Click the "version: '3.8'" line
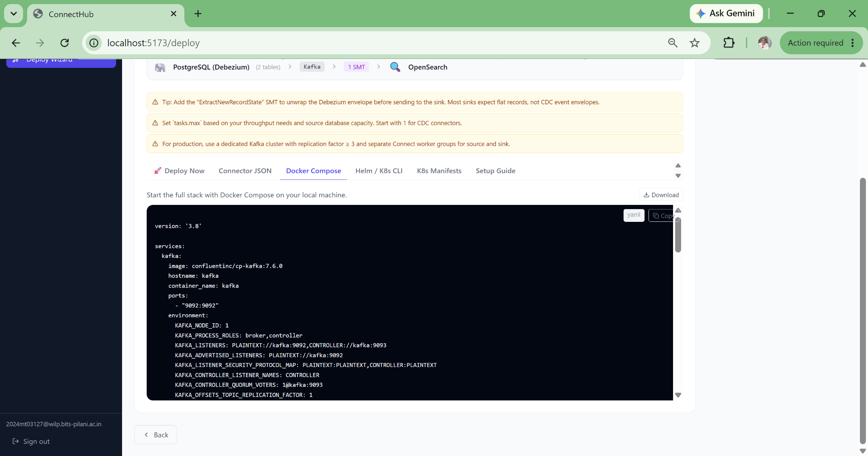 pyautogui.click(x=178, y=226)
